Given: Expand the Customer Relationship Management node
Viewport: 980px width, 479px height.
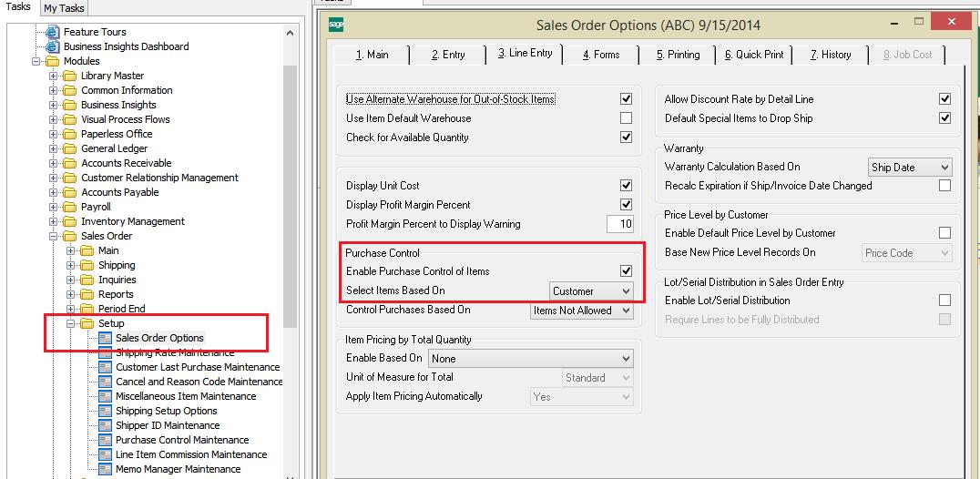Looking at the screenshot, I should tap(53, 178).
